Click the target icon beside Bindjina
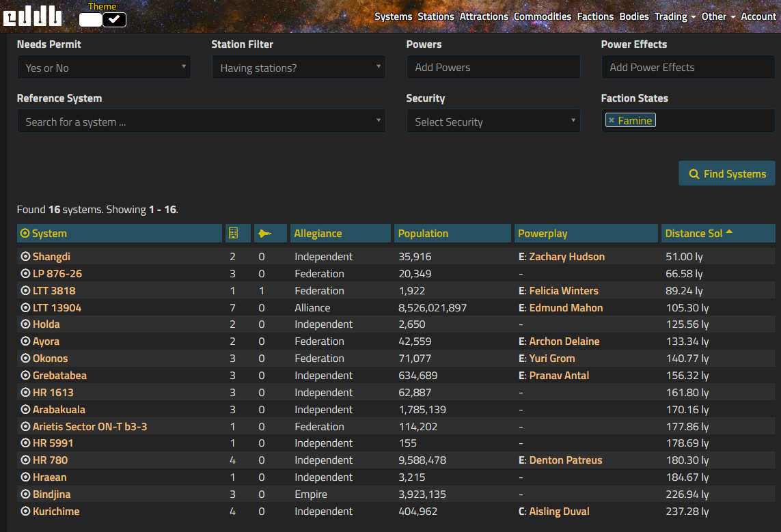The image size is (781, 532). [25, 494]
